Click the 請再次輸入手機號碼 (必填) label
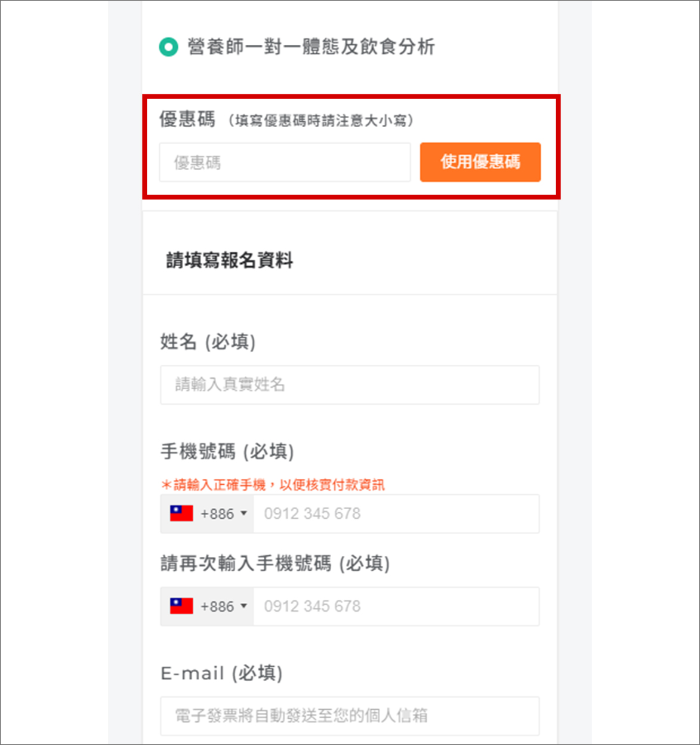Image resolution: width=700 pixels, height=745 pixels. [275, 563]
